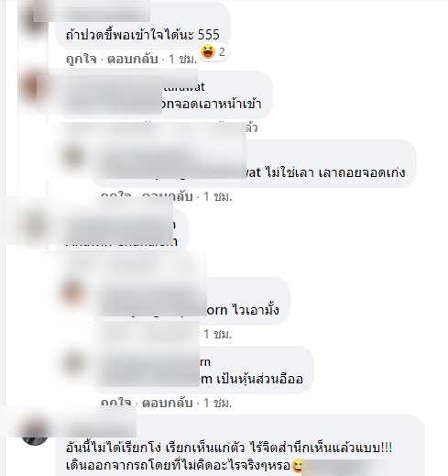Open the "1 ชม." timestamp of first comment
The height and width of the screenshot is (476, 448).
click(182, 59)
